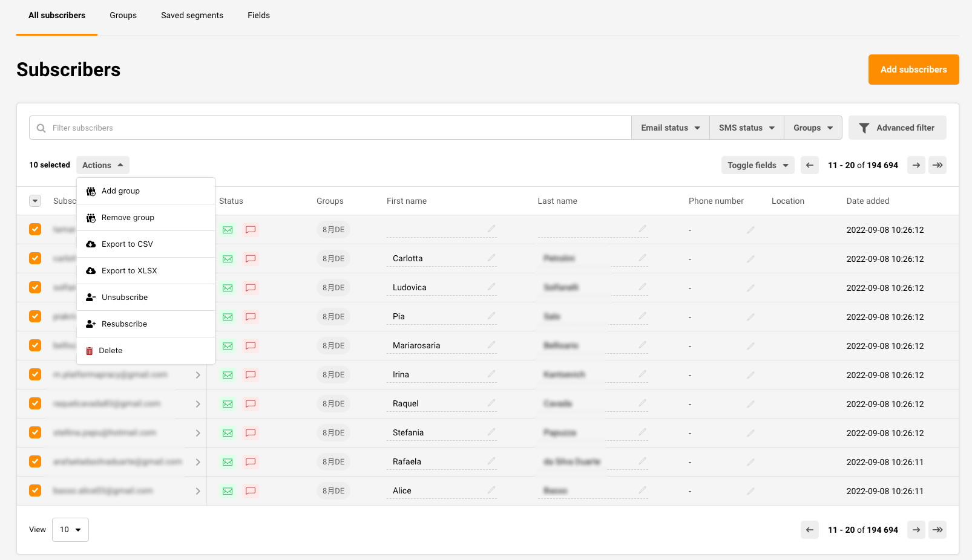Open the Advanced filter button

(x=897, y=128)
